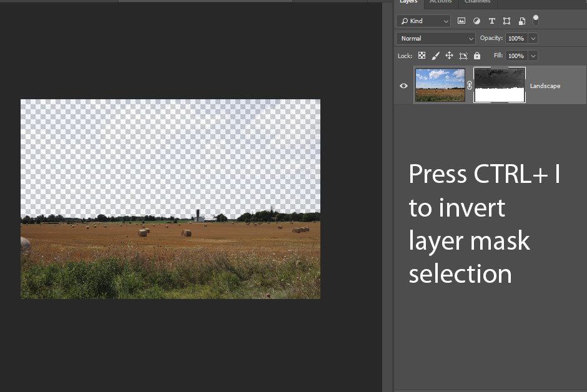Filter layers by pixel layers icon

coord(461,21)
